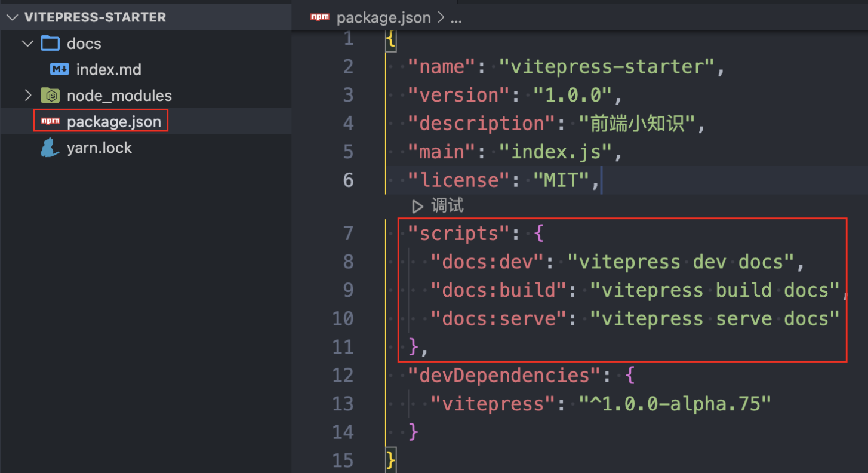The width and height of the screenshot is (868, 473).
Task: Click the Node.js icon beside node_modules
Action: (50, 96)
